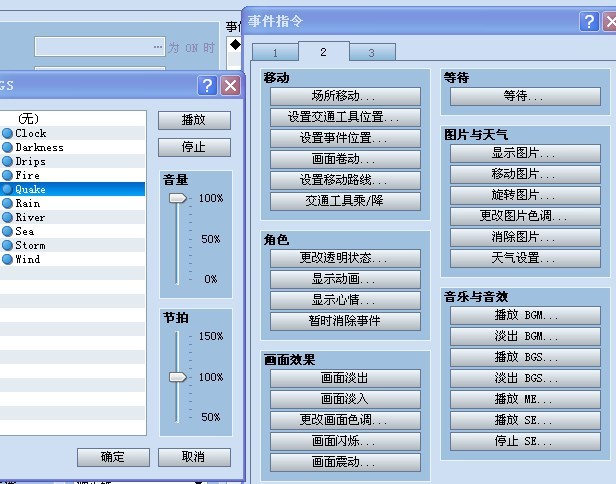Click the Storm sound file icon
This screenshot has width=616, height=484.
7,245
